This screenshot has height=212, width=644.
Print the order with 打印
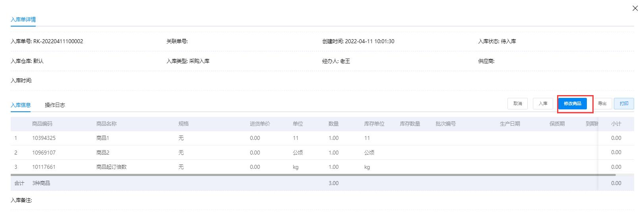tap(624, 103)
